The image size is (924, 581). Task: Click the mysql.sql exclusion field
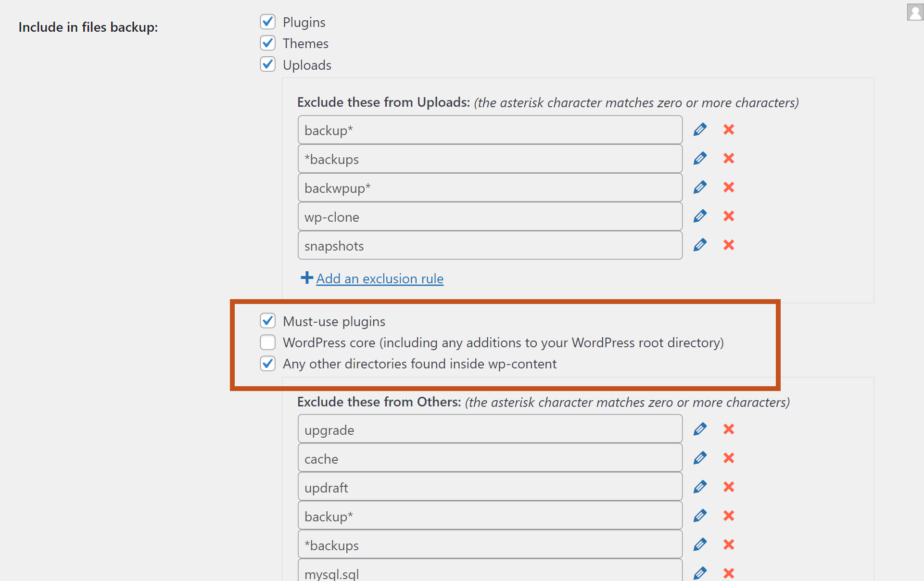pyautogui.click(x=490, y=572)
